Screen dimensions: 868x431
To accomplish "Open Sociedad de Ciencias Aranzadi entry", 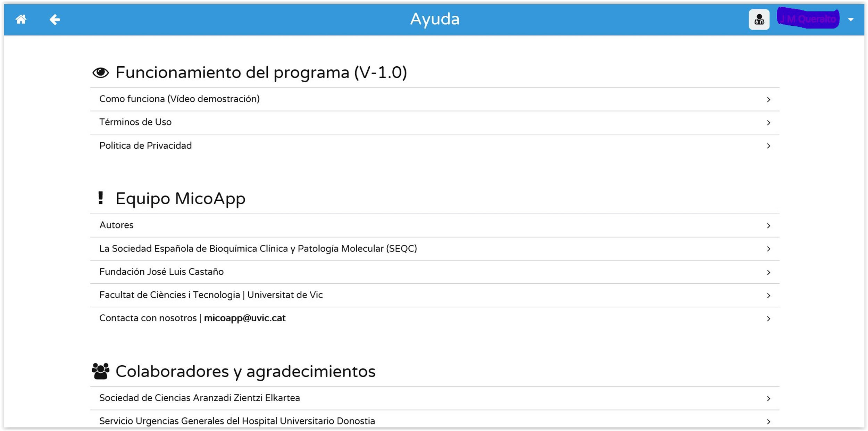I will [x=199, y=398].
